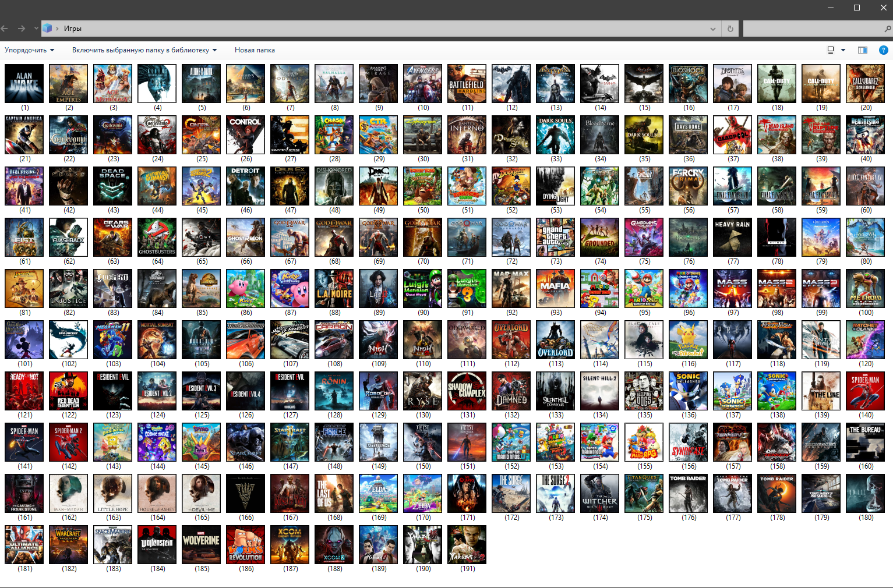
Task: Select BioShock cover thumbnail (16)
Action: point(689,84)
